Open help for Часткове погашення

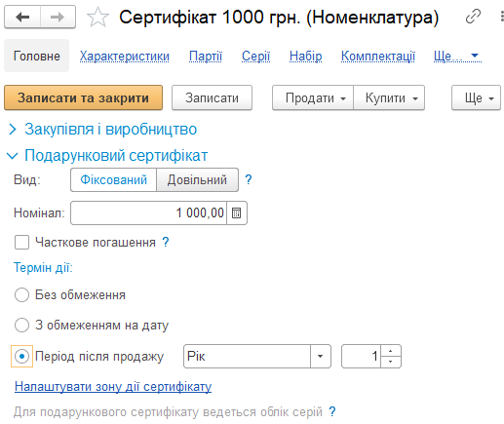click(x=166, y=242)
